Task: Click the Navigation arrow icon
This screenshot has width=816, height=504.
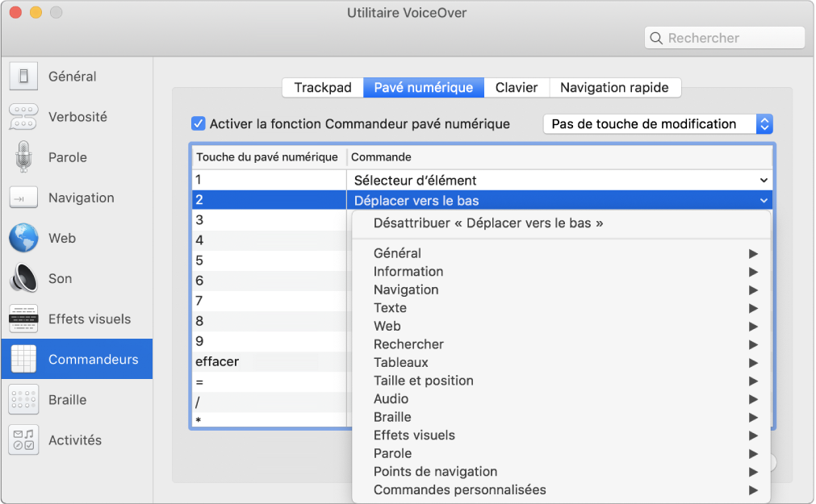Action: click(23, 198)
